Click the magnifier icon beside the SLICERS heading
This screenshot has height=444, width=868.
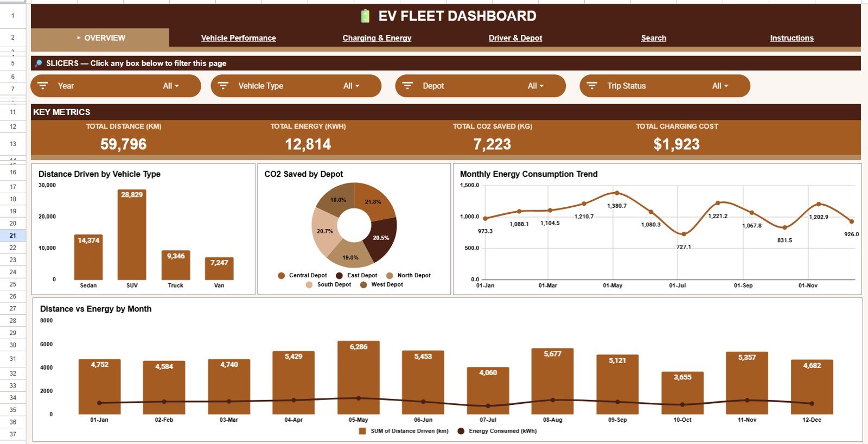point(39,64)
